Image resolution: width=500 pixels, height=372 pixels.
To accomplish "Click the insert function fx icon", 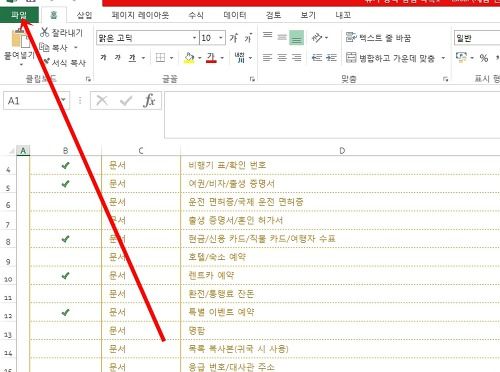I will pos(149,100).
